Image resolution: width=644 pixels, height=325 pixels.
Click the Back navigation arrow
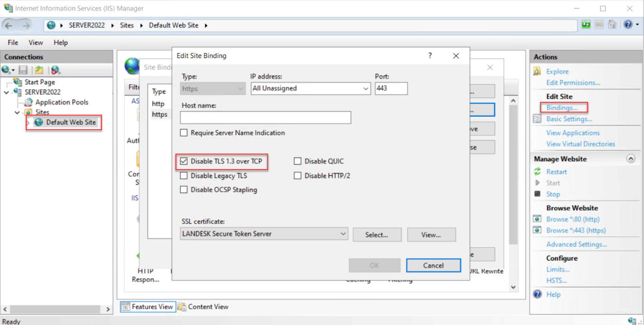tap(8, 25)
